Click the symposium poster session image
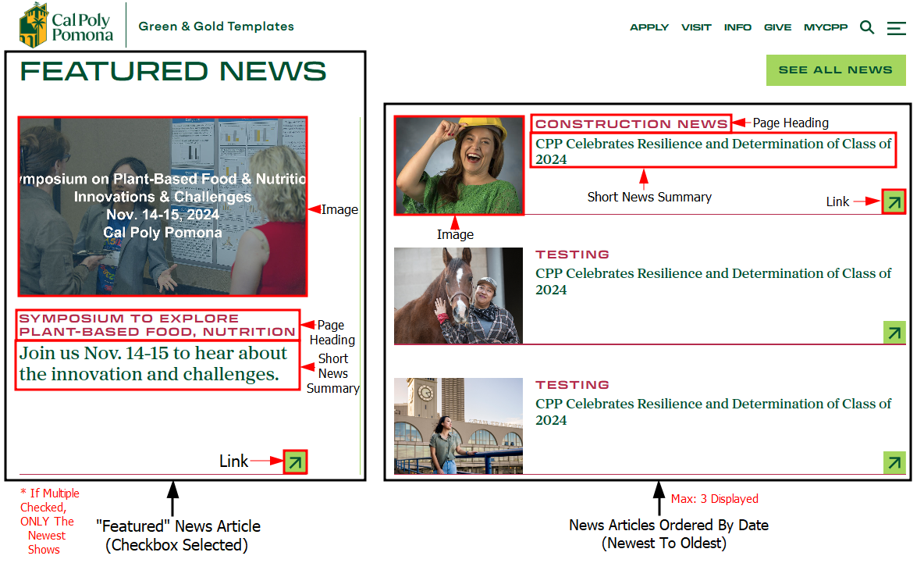Viewport: 924px width, 563px height. coord(162,207)
